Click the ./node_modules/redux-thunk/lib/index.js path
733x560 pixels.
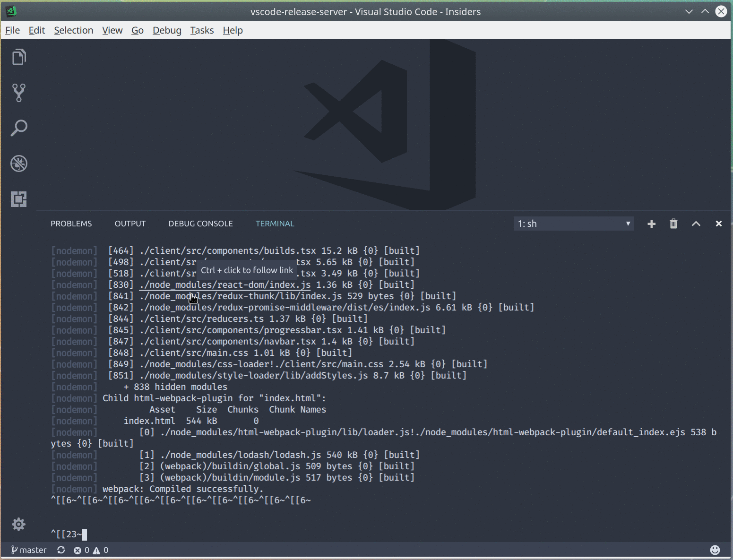pos(241,296)
